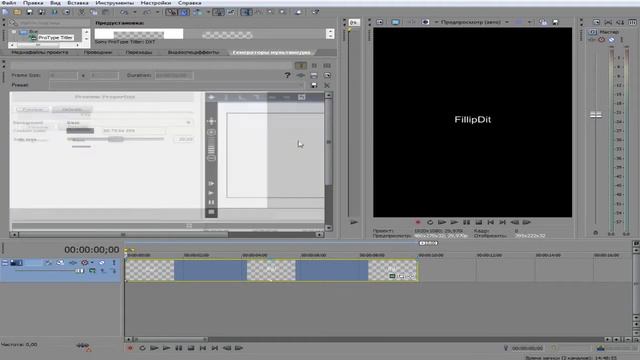
Task: Open the Файл menu
Action: point(9,3)
